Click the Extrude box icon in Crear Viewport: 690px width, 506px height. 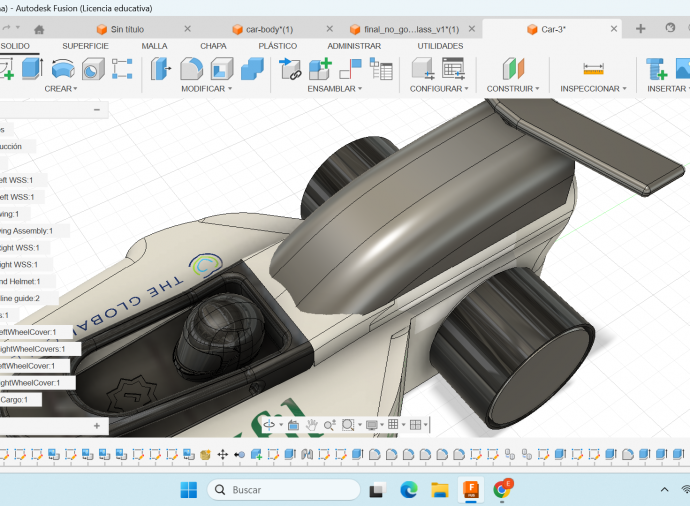pos(33,69)
